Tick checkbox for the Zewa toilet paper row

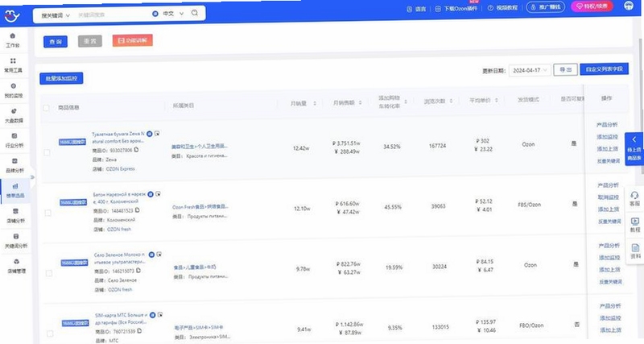(x=47, y=152)
